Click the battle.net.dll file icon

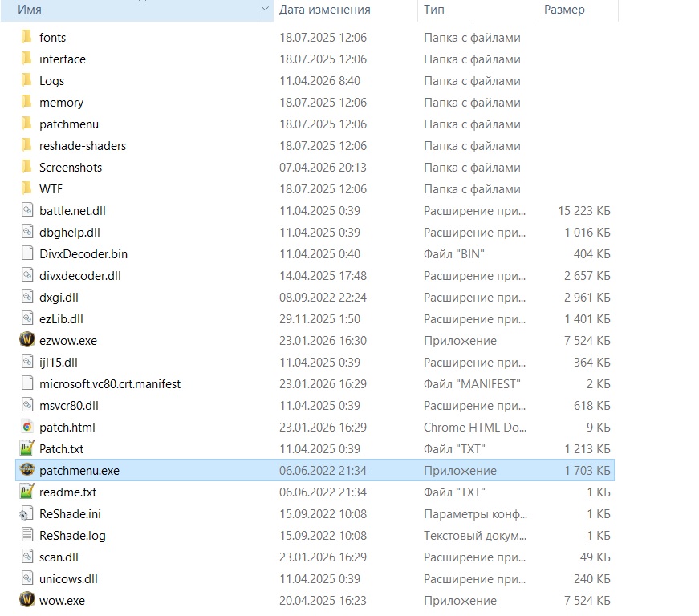[x=26, y=210]
